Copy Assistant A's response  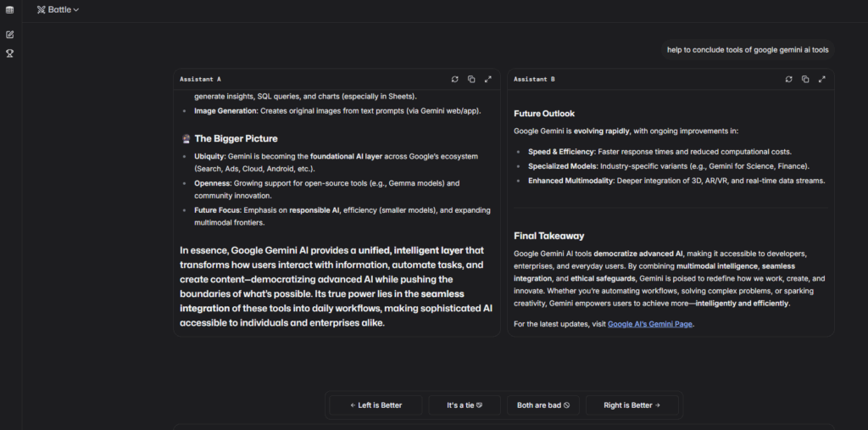pyautogui.click(x=471, y=79)
